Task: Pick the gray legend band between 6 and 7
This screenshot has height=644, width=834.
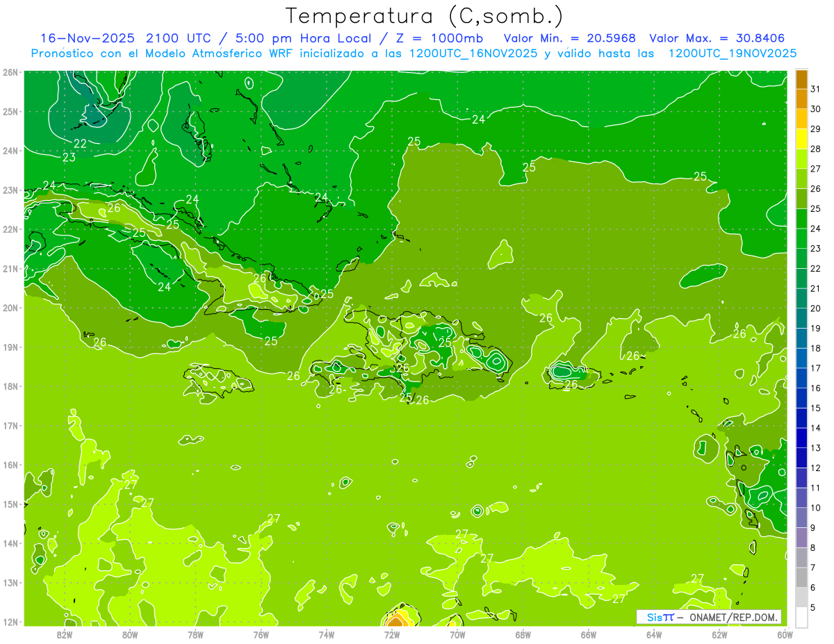Action: tap(801, 578)
